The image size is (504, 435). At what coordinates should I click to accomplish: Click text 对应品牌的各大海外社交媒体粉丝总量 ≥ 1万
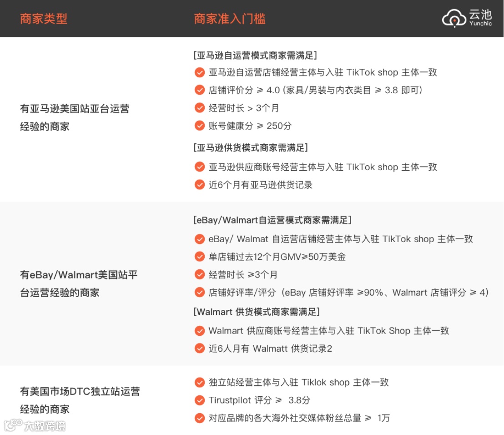coord(299,418)
